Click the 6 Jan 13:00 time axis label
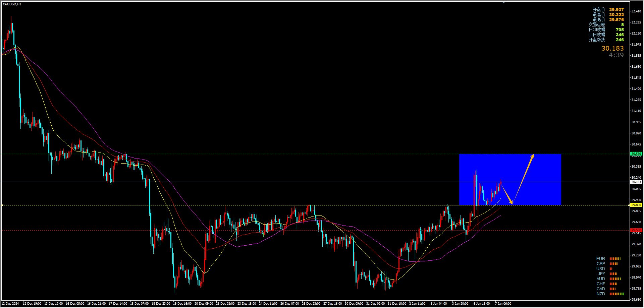Viewport: 644px width, 308px height. [482, 304]
